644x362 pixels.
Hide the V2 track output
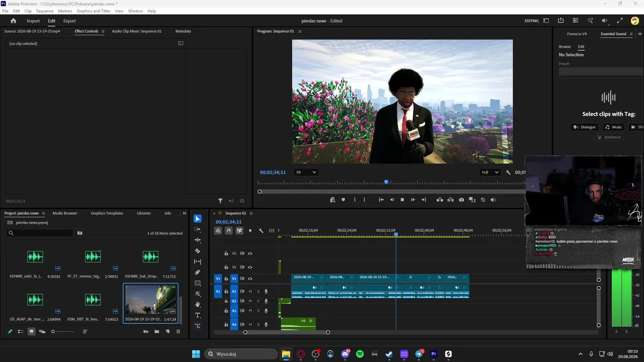250,267
